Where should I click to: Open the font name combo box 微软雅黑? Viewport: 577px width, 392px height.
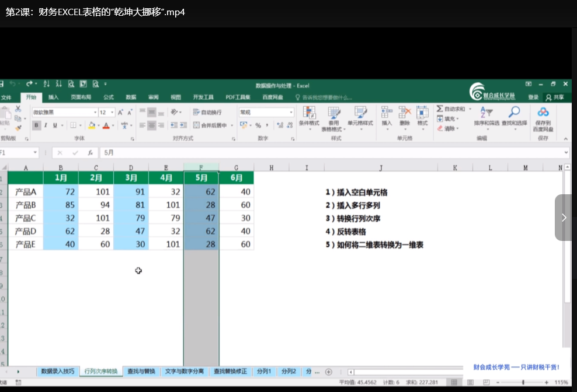coord(65,112)
